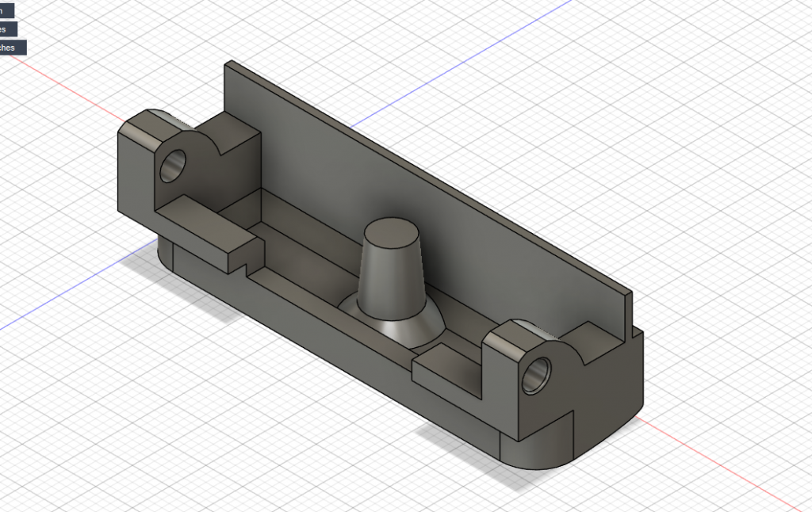Select the right end face of the base
The height and width of the screenshot is (512, 812).
pos(609,380)
